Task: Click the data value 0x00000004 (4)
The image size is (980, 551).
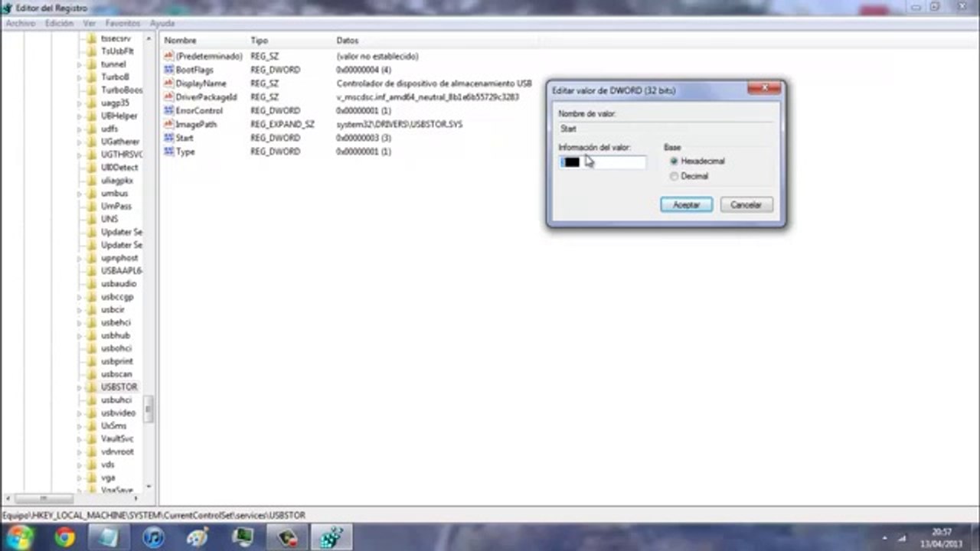Action: (364, 70)
